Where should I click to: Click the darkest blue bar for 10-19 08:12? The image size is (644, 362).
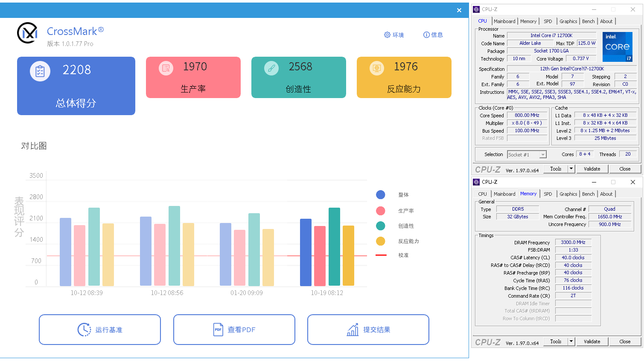pos(306,252)
